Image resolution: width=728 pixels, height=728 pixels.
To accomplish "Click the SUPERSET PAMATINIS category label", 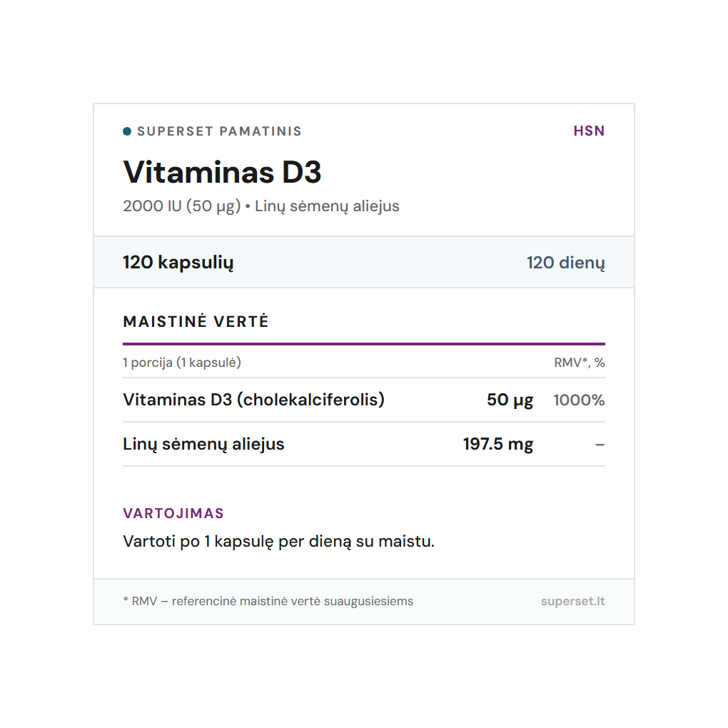I will 219,131.
